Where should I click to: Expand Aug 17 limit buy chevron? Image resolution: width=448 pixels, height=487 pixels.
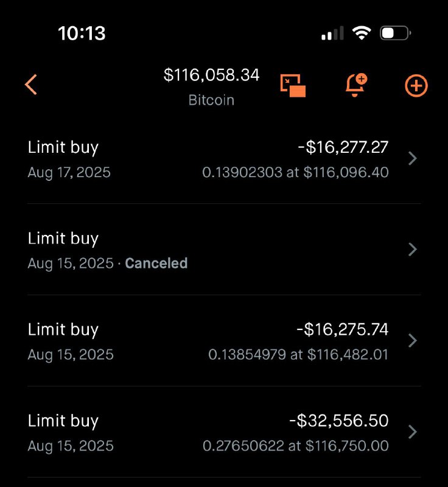click(x=413, y=158)
